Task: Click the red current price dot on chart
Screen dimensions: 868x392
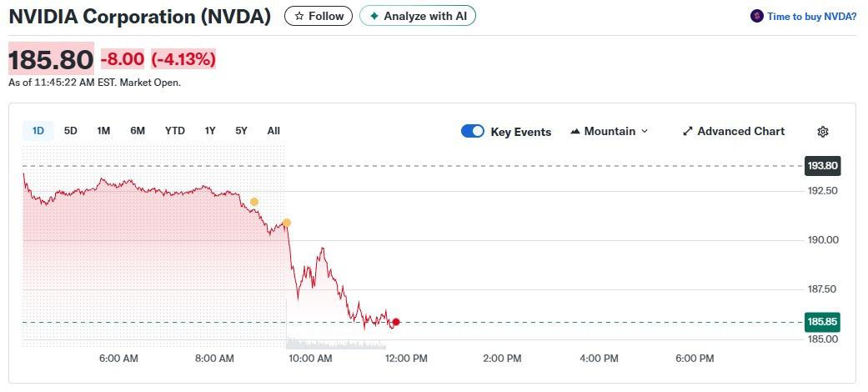Action: pos(396,322)
